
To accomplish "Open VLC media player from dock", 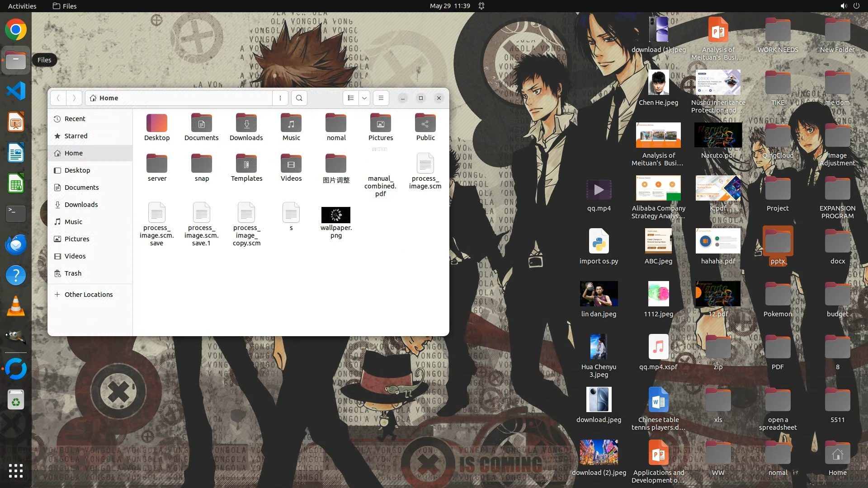I will (16, 306).
